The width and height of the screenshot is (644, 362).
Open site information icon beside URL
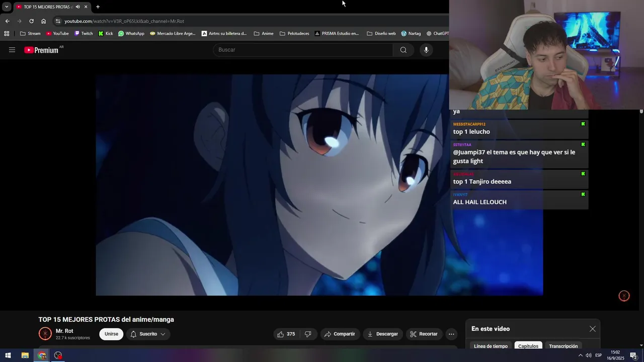(x=58, y=21)
